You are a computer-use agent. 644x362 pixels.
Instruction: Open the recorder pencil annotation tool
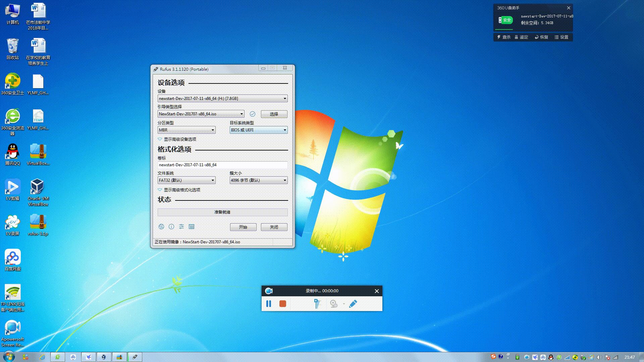[353, 304]
